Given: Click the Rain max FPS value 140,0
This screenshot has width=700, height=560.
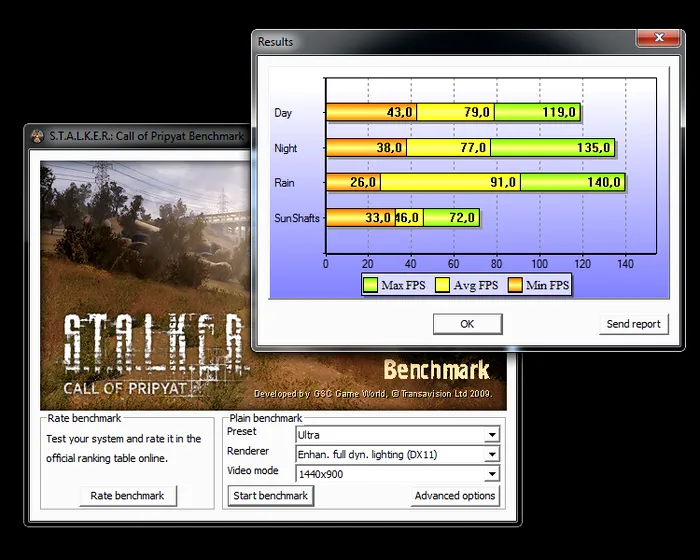Looking at the screenshot, I should click(604, 182).
